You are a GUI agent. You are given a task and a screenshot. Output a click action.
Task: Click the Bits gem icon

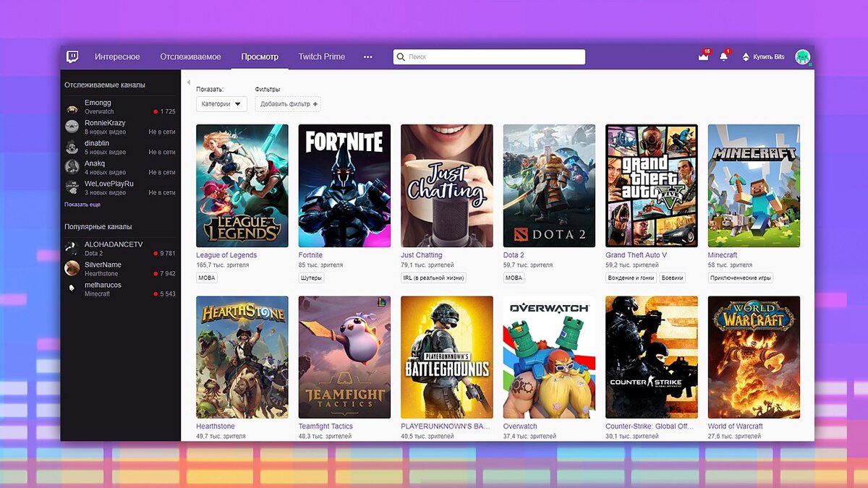(x=746, y=57)
